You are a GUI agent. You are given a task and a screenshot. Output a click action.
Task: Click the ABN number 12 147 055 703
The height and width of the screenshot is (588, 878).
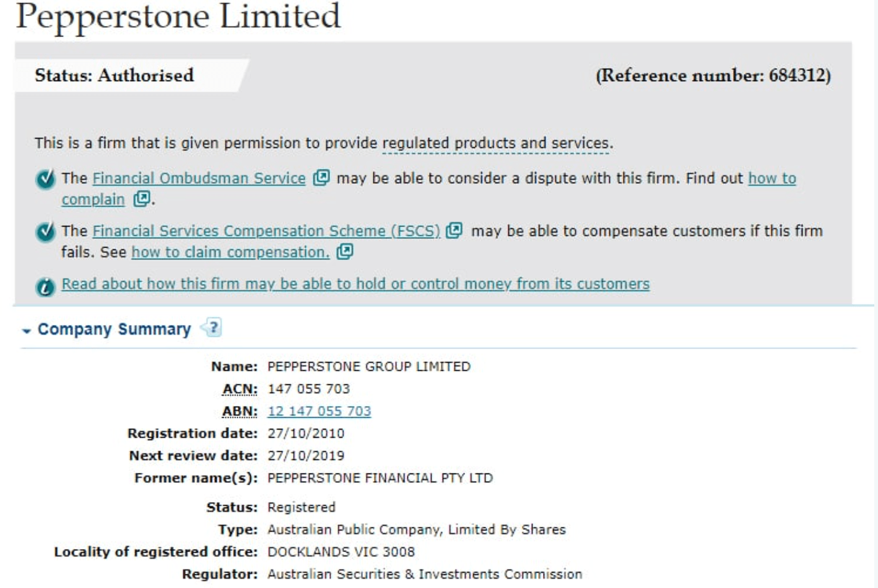tap(319, 411)
